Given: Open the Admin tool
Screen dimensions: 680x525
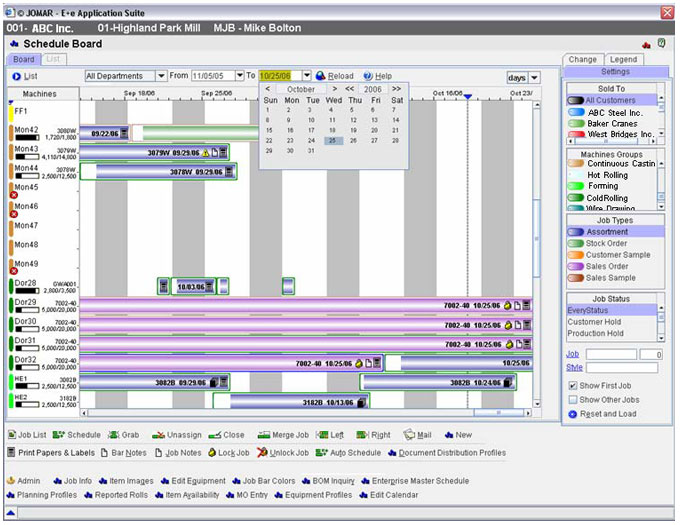Looking at the screenshot, I should tap(24, 481).
